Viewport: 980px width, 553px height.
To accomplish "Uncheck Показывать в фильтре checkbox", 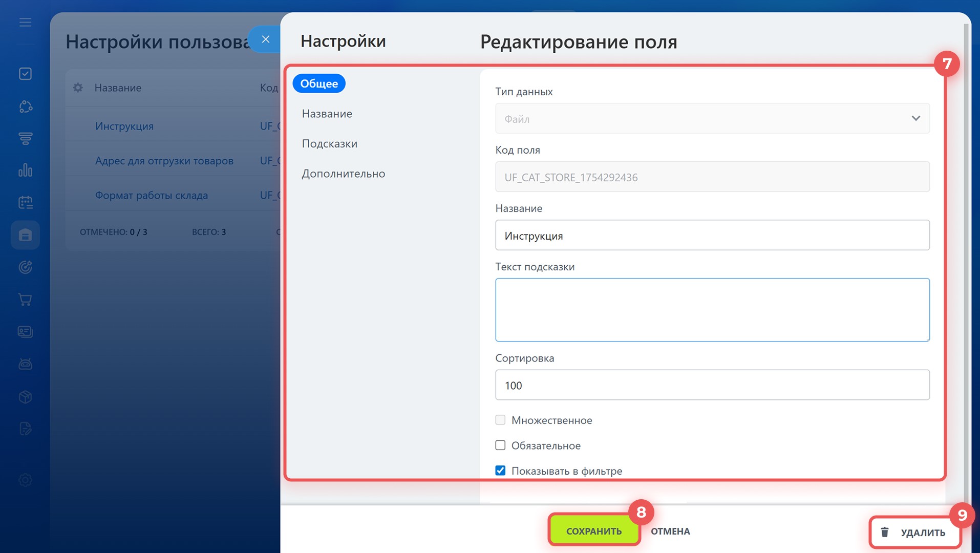I will tap(500, 471).
